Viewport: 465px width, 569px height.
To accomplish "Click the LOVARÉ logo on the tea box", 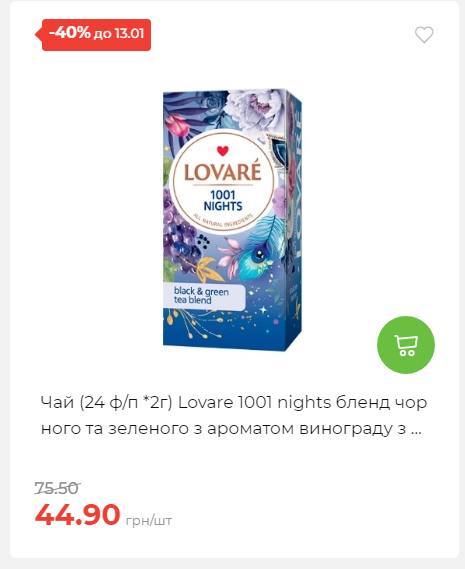I will pos(223,172).
